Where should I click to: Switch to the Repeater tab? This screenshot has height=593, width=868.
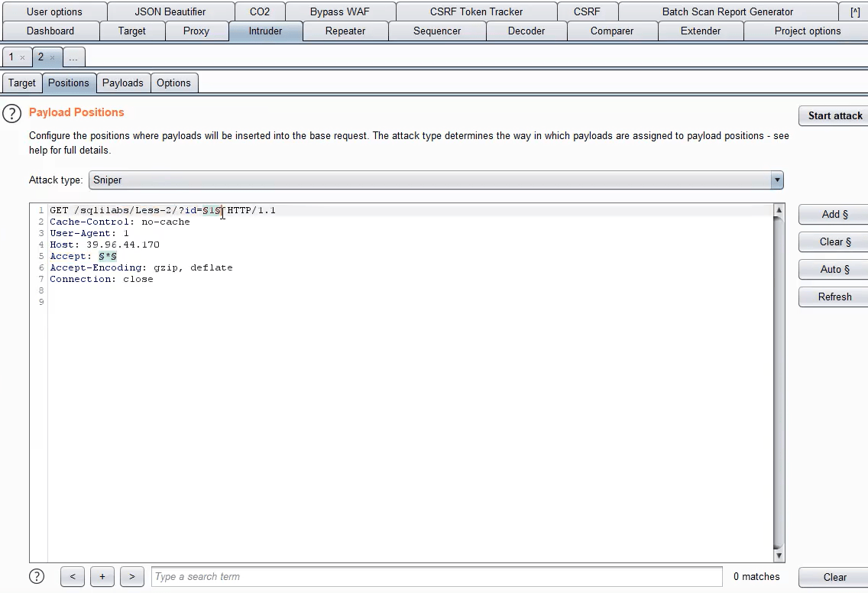[x=345, y=31]
